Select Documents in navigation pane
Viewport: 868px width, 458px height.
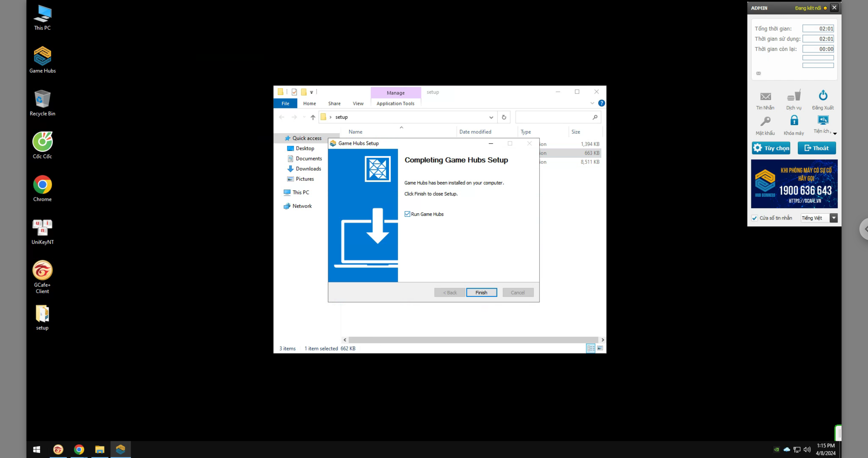click(305, 159)
